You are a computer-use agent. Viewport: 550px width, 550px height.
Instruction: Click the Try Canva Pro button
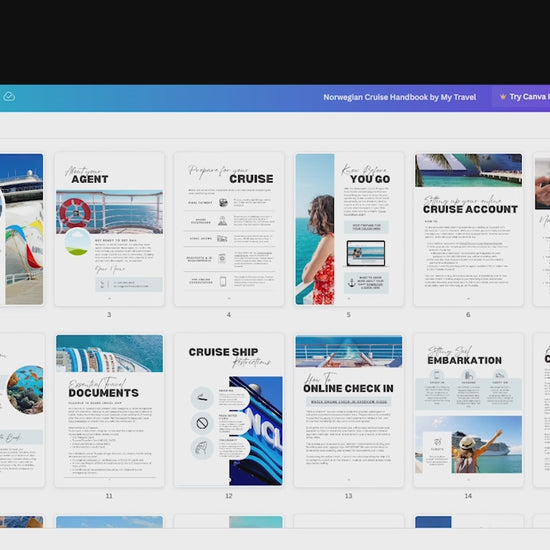(521, 97)
